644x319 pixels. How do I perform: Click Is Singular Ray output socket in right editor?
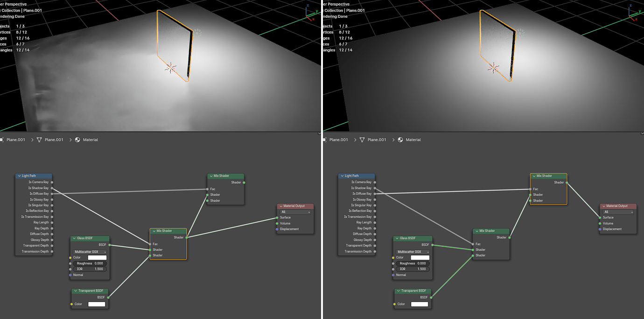pos(375,205)
